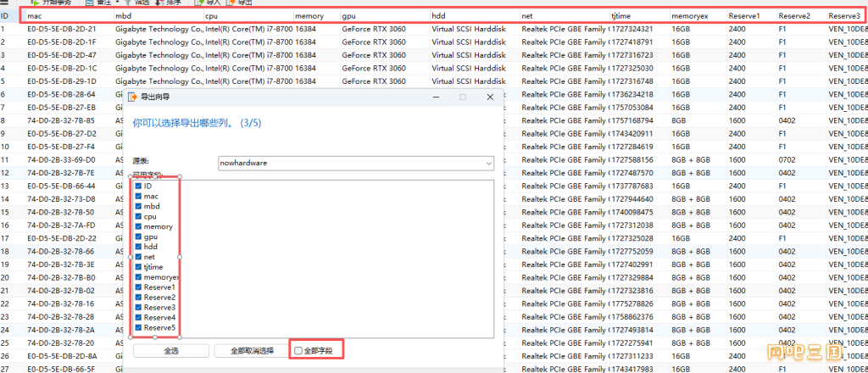The height and width of the screenshot is (373, 868).
Task: Uncheck the Reserve4 field checkbox
Action: coord(138,317)
